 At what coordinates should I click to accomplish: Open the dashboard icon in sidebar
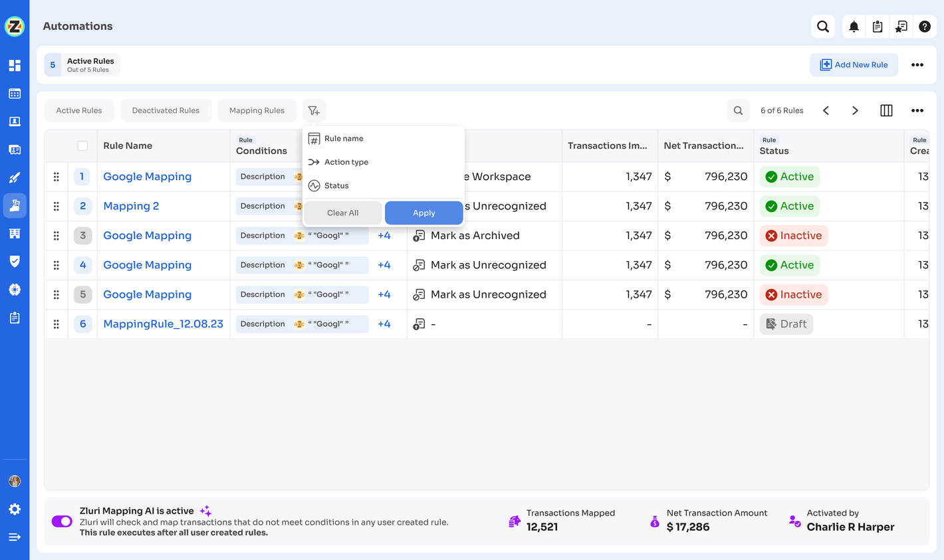tap(15, 65)
